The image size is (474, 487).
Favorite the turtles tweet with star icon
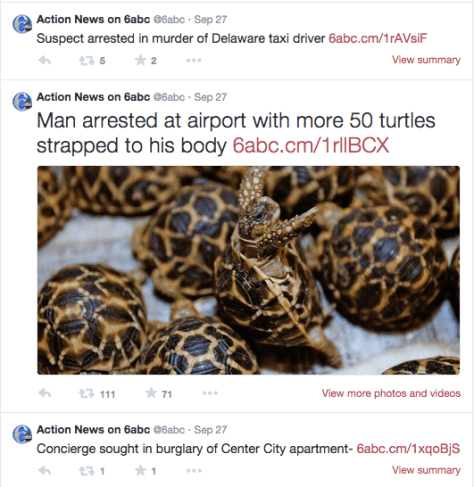[151, 393]
